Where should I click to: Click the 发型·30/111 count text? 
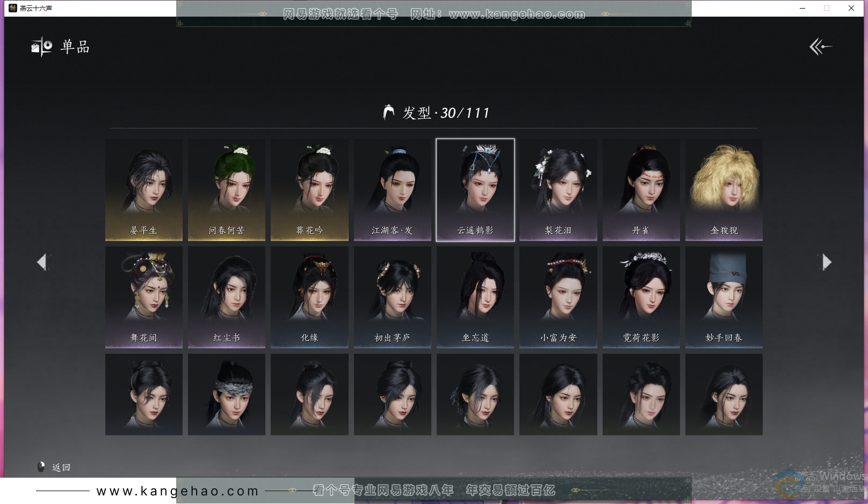[446, 113]
